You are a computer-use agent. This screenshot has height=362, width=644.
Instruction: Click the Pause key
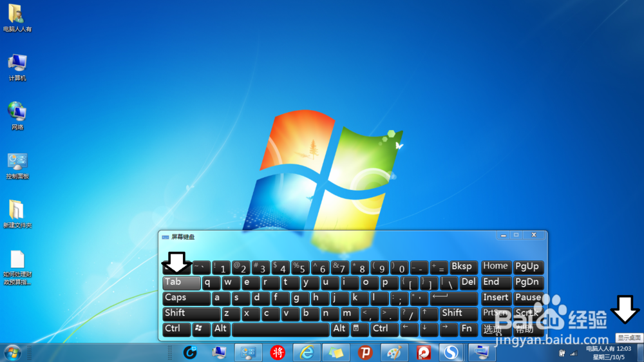(528, 298)
